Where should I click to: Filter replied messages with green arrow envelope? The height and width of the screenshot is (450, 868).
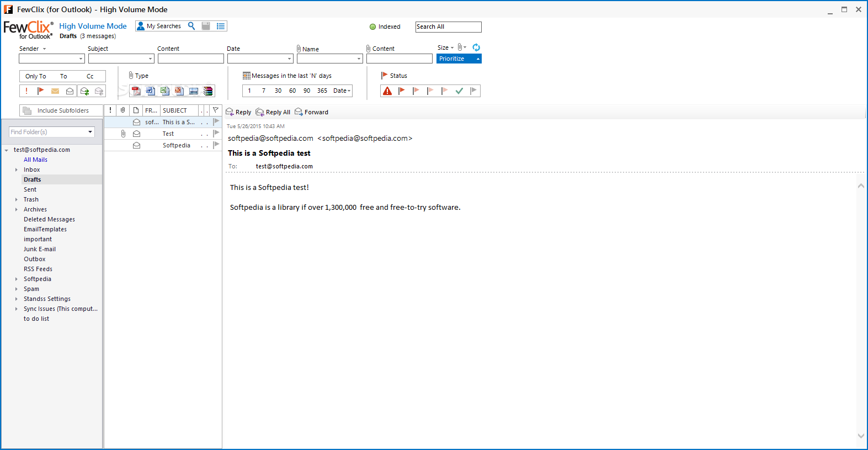pyautogui.click(x=84, y=91)
